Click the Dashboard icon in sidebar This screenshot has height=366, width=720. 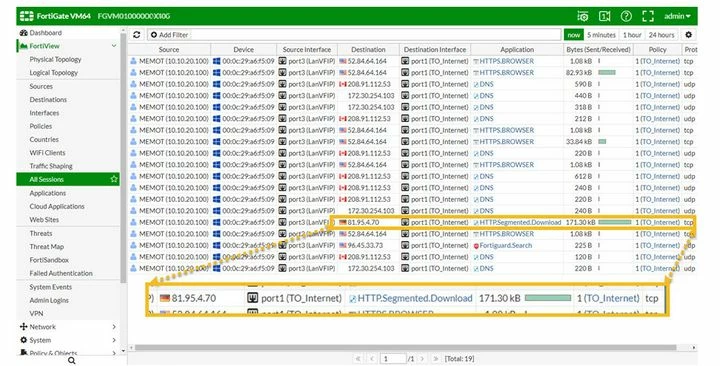pos(23,33)
